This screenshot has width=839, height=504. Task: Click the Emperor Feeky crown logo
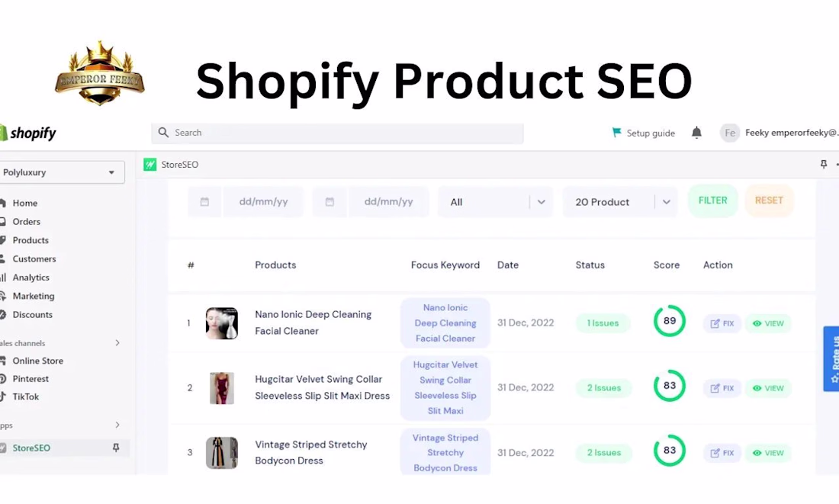pos(99,72)
